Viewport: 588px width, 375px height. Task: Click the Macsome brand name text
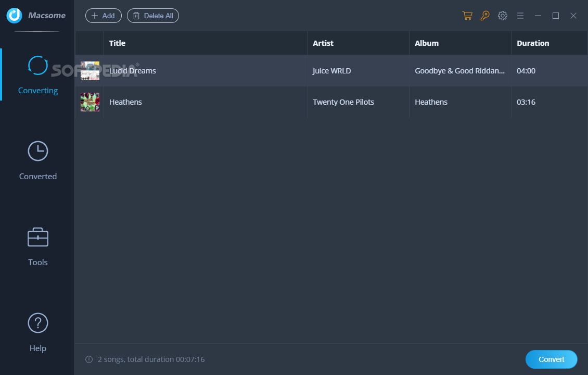coord(47,16)
